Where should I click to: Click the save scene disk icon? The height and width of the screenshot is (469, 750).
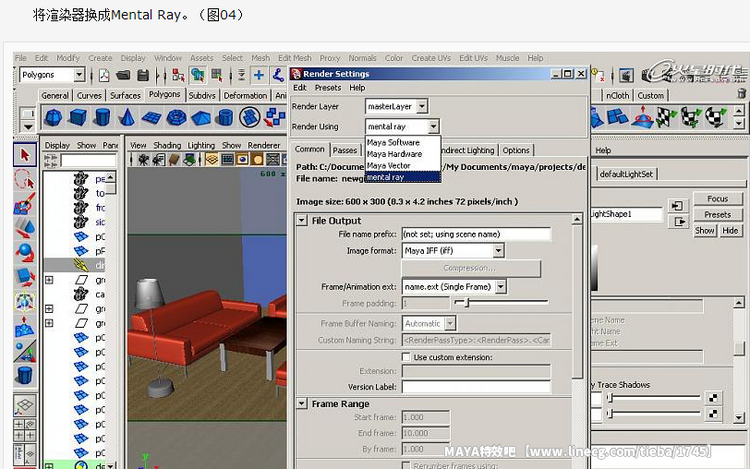click(x=143, y=75)
